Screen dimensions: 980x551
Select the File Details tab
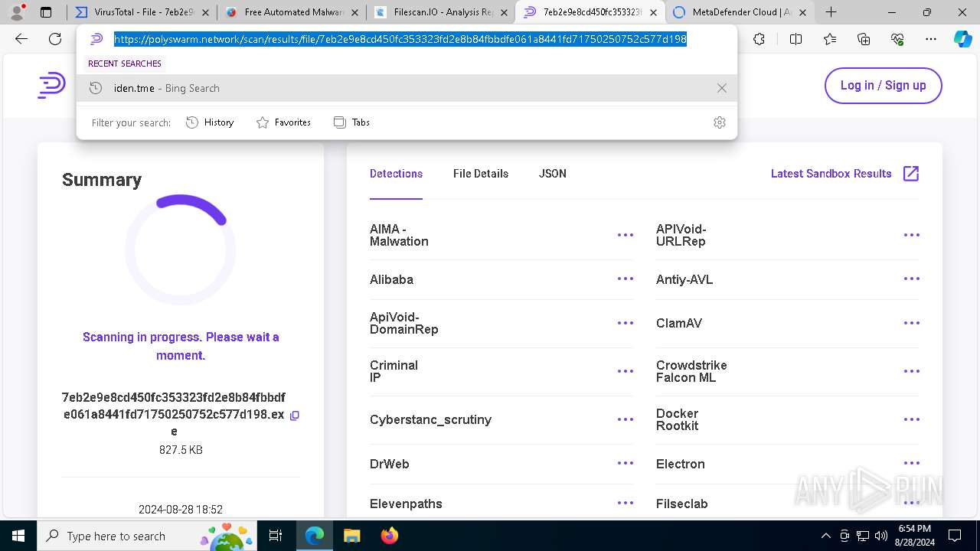coord(481,174)
